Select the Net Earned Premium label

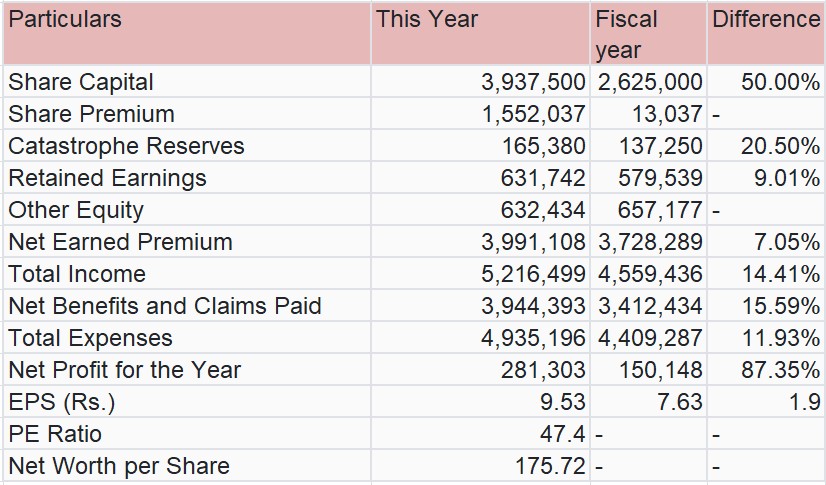click(x=120, y=242)
